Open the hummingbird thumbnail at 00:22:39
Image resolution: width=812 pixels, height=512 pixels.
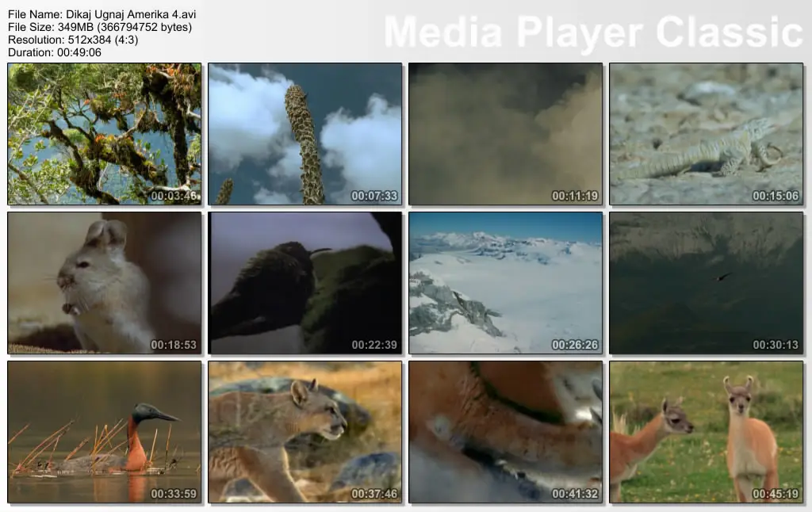(x=305, y=283)
